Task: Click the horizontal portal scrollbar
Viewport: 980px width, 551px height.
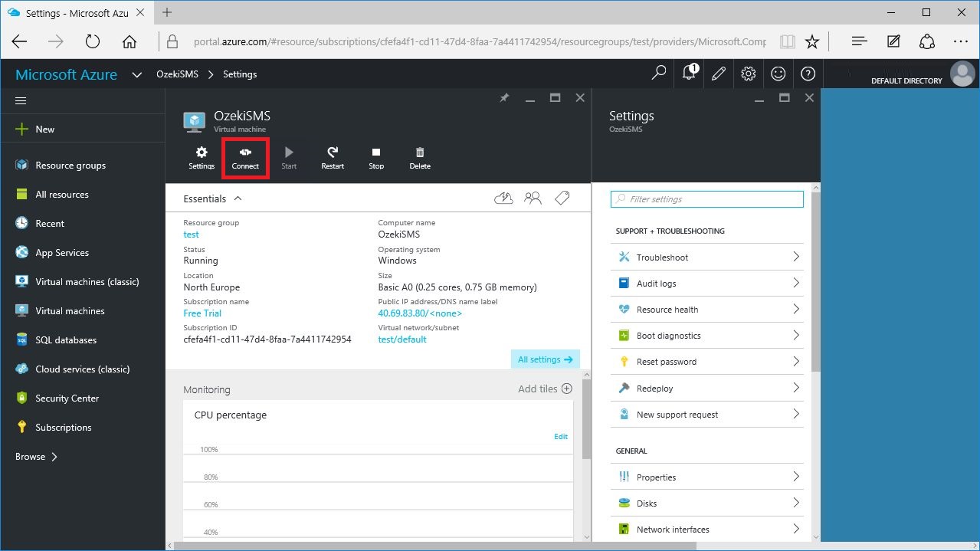Action: (435, 546)
